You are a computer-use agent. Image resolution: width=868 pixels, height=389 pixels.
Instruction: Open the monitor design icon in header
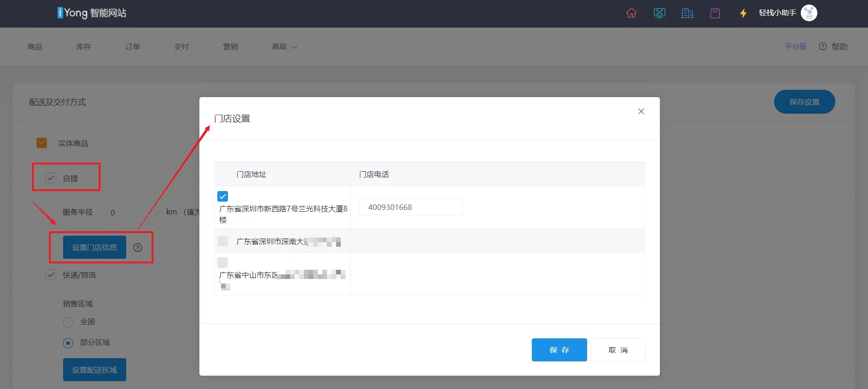[659, 13]
